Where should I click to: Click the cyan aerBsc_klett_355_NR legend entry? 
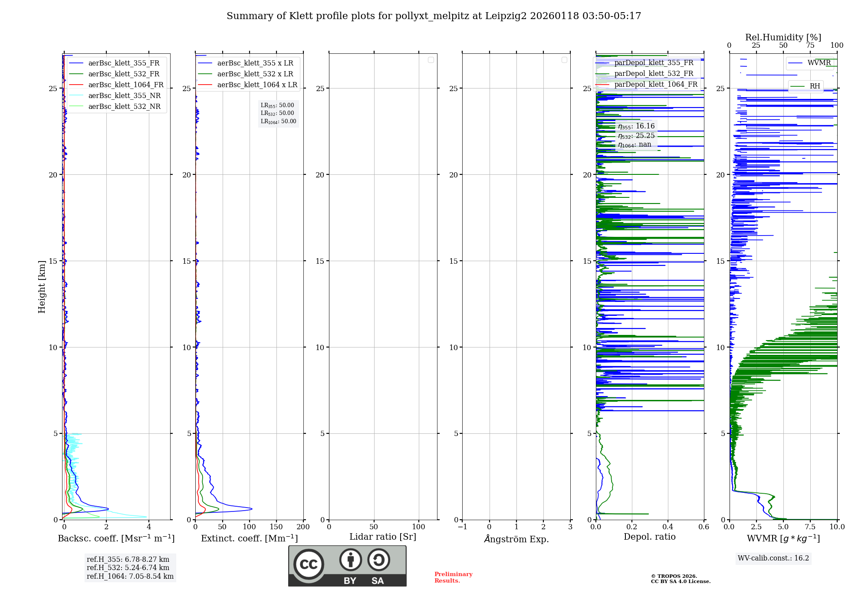[x=124, y=95]
